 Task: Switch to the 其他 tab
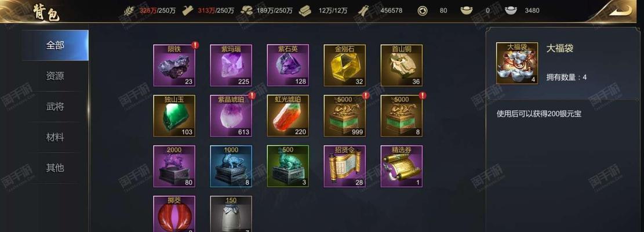pyautogui.click(x=55, y=168)
